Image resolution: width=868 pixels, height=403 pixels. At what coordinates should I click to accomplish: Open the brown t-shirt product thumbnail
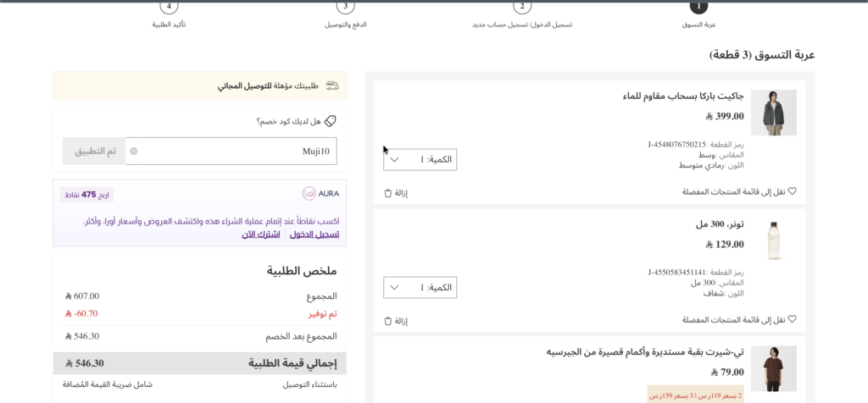[x=773, y=369]
